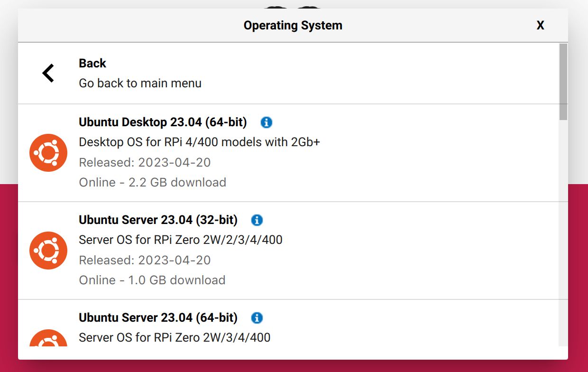Click the Operating System title bar
The image size is (588, 372).
(x=293, y=25)
